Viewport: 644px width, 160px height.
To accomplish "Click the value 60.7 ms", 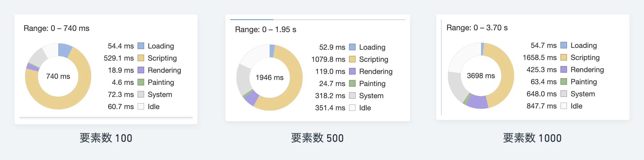I will tap(121, 107).
